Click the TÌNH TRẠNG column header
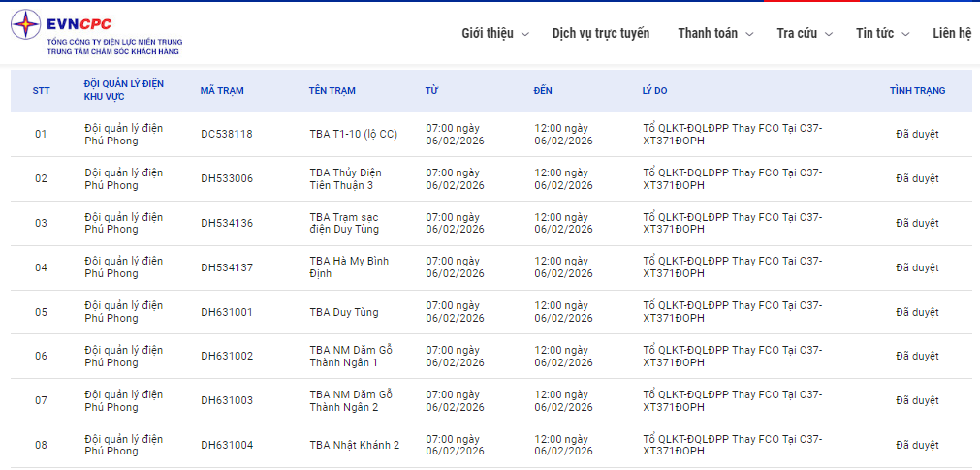 pyautogui.click(x=917, y=91)
